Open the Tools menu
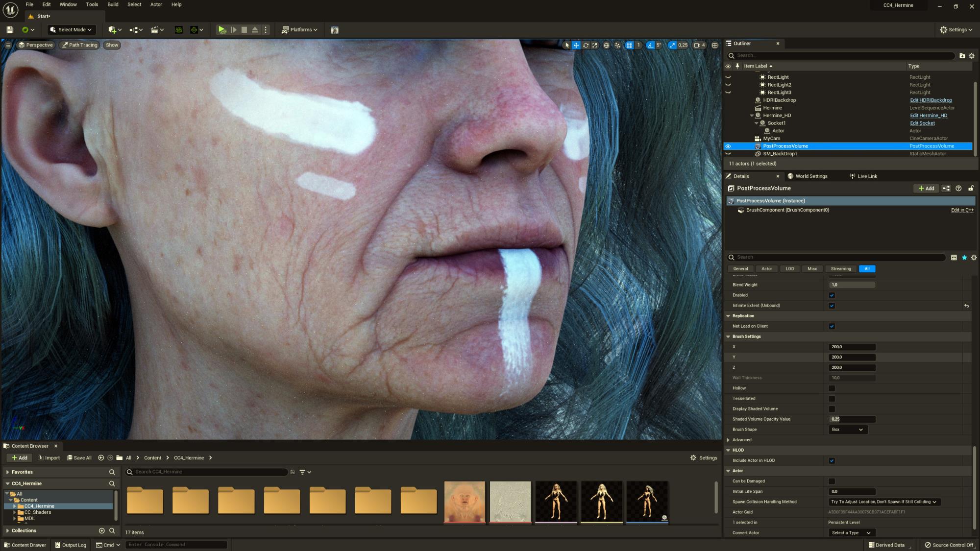Image resolution: width=980 pixels, height=551 pixels. [92, 4]
